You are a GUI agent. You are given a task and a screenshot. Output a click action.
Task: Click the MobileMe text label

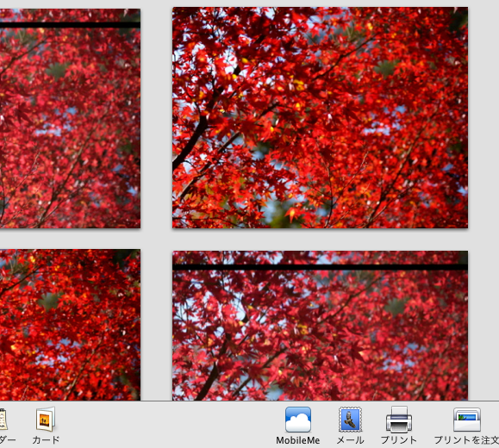click(298, 440)
